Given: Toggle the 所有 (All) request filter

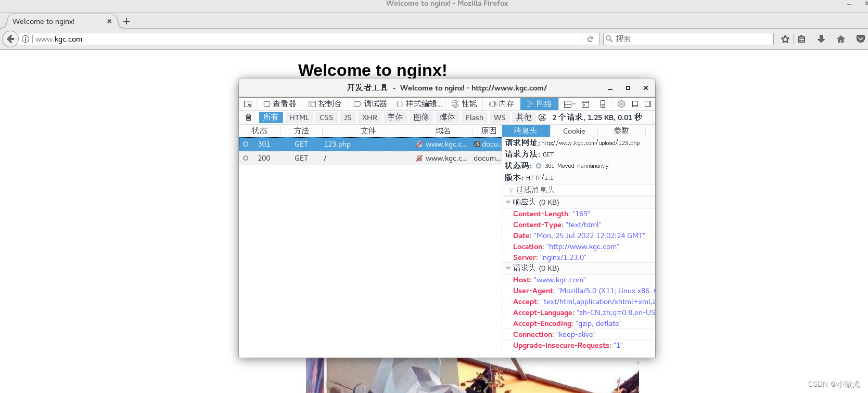Looking at the screenshot, I should pos(271,117).
